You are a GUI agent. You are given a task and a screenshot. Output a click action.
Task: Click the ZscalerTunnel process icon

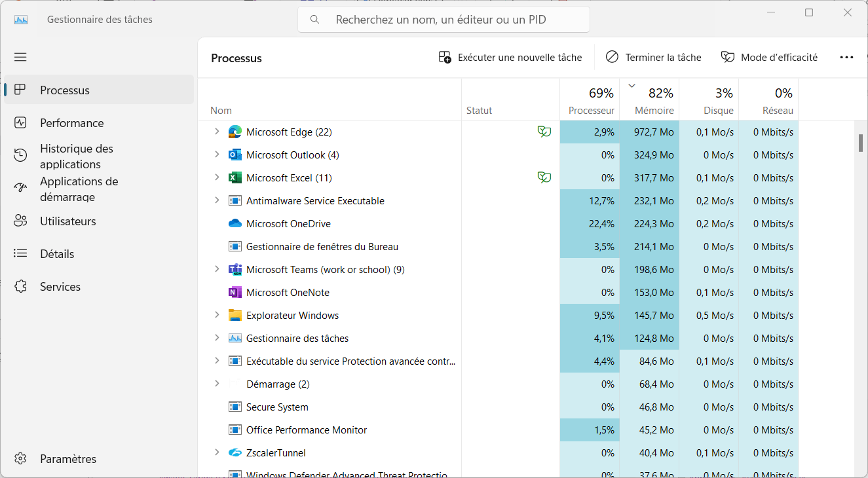click(235, 452)
